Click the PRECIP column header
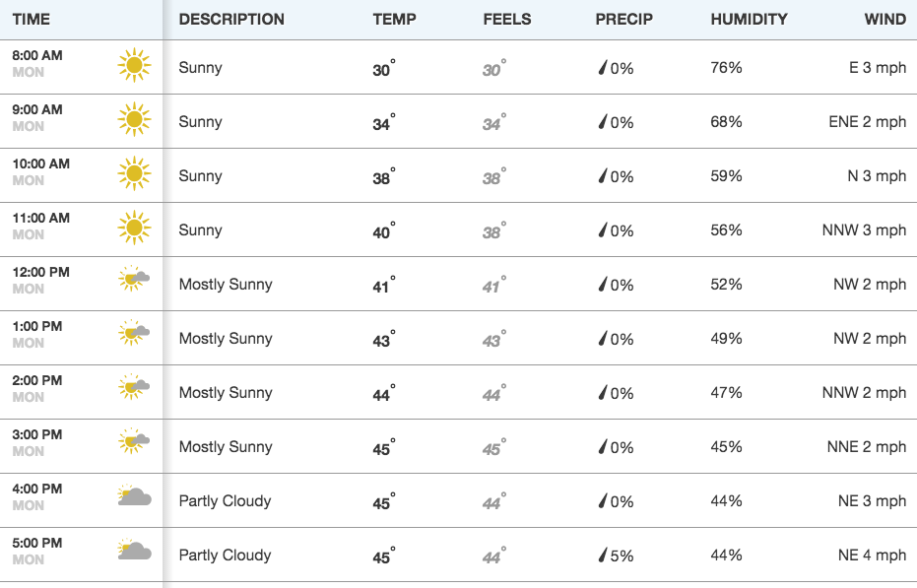917x588 pixels. [624, 20]
